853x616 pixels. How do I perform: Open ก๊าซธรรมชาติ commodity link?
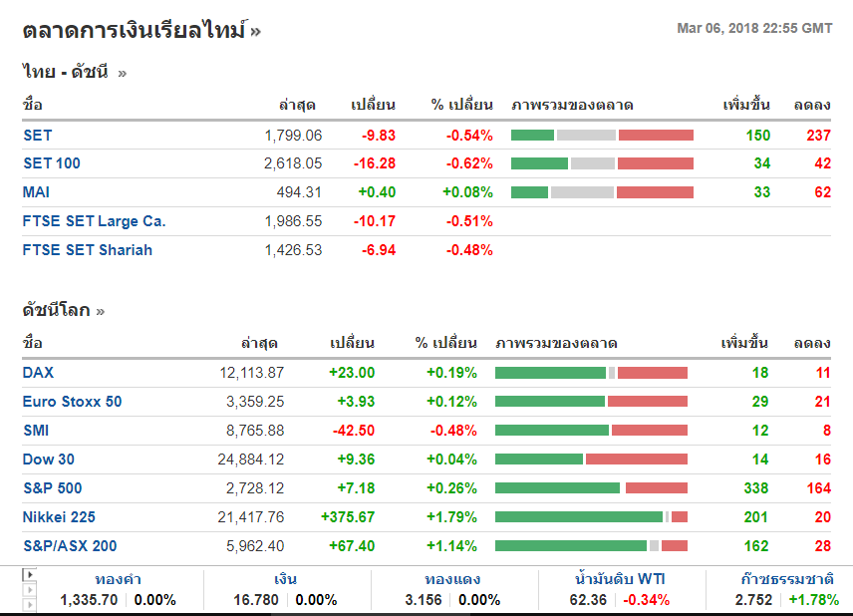pyautogui.click(x=788, y=579)
